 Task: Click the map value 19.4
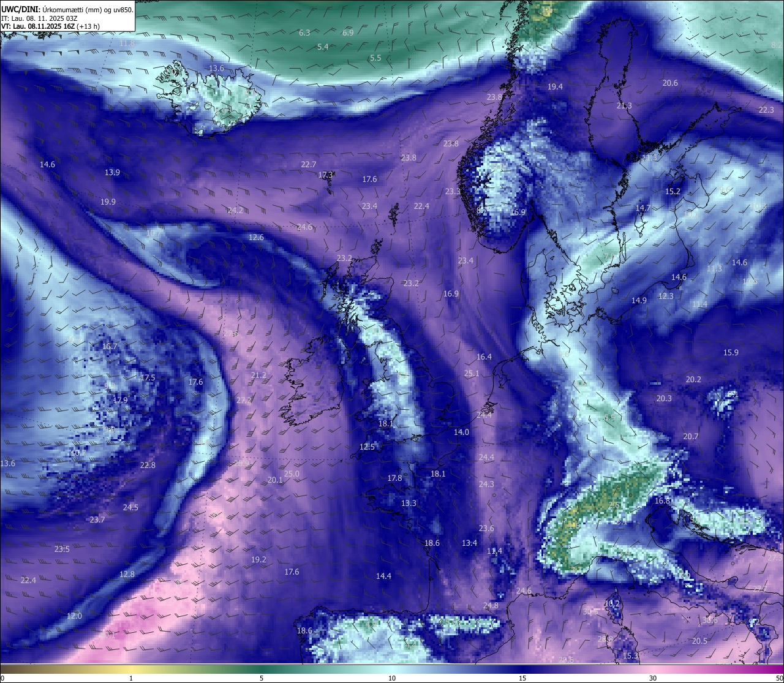(555, 86)
